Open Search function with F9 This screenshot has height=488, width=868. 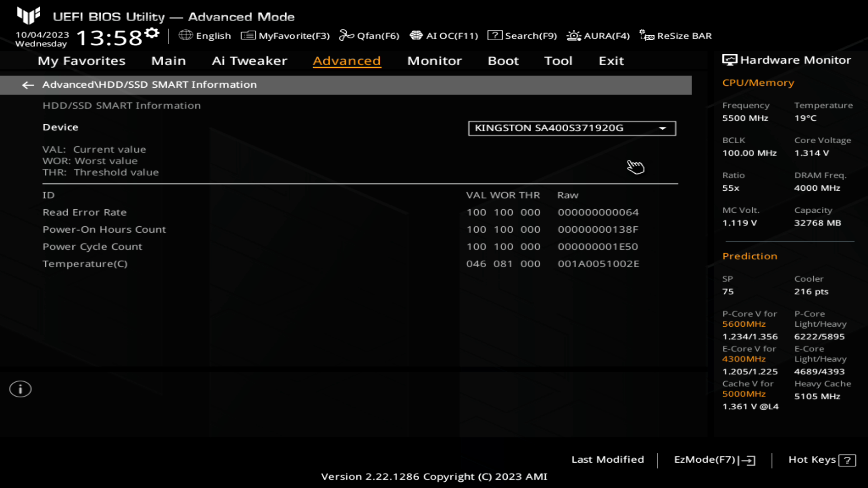point(523,36)
